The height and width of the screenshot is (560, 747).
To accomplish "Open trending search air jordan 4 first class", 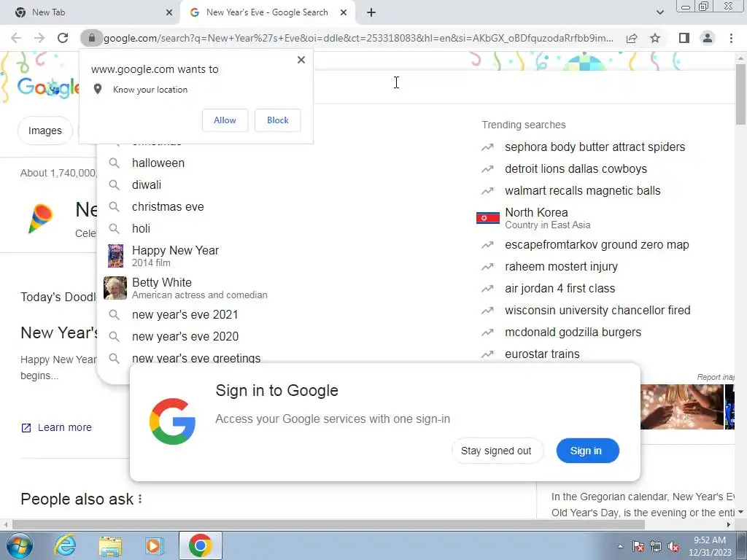I will 560,289.
